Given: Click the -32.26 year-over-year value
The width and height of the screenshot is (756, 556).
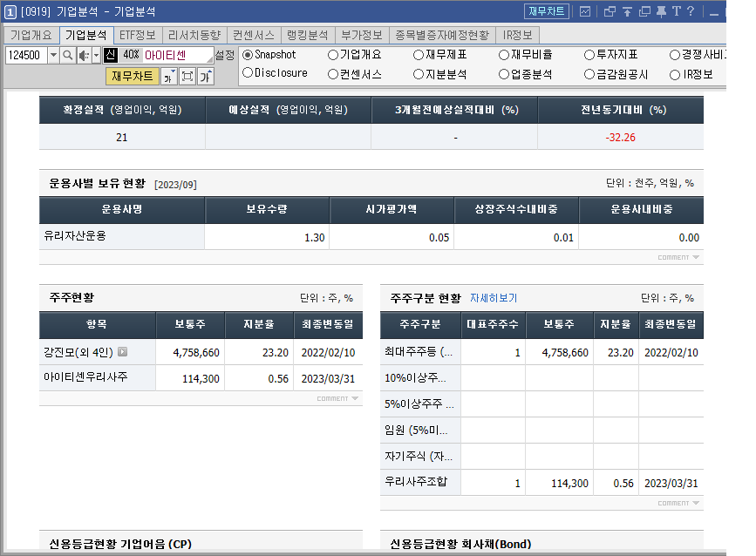Looking at the screenshot, I should [x=621, y=138].
